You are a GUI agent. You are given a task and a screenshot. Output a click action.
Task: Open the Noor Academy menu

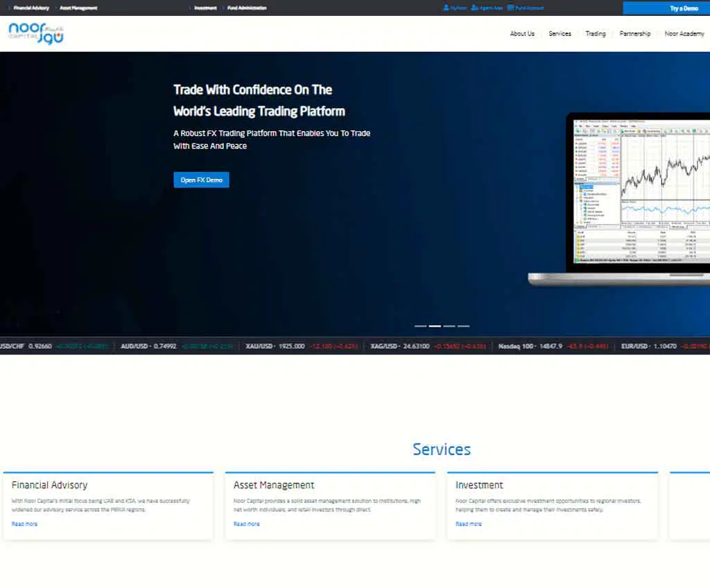pos(684,33)
